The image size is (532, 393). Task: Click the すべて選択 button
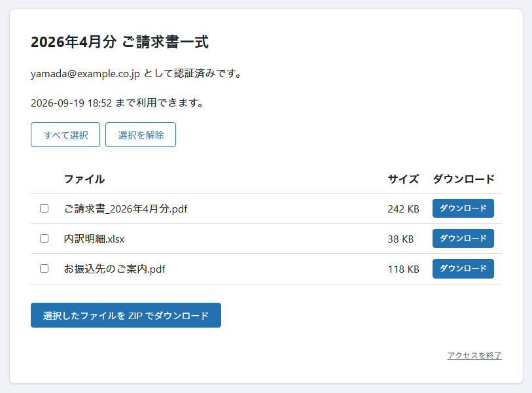(x=65, y=135)
